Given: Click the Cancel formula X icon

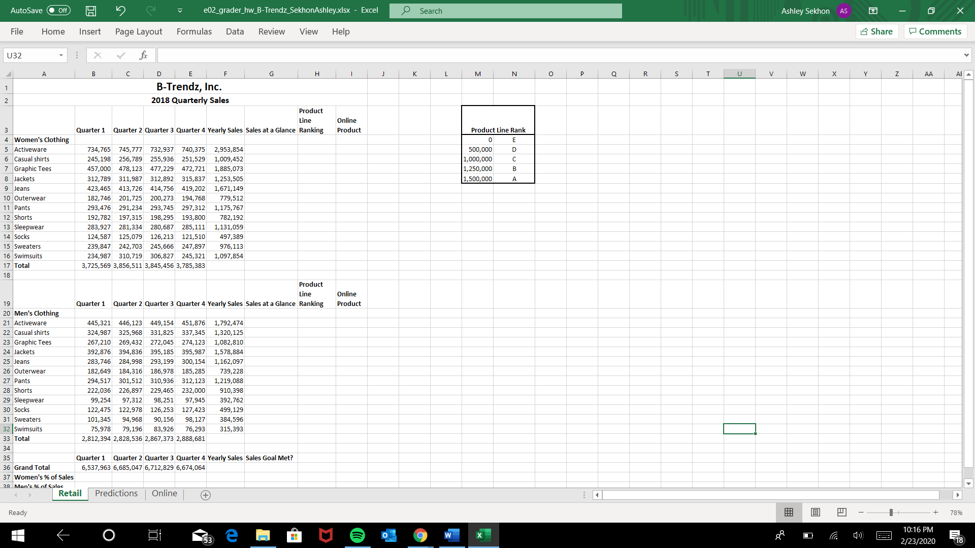Looking at the screenshot, I should (x=98, y=55).
